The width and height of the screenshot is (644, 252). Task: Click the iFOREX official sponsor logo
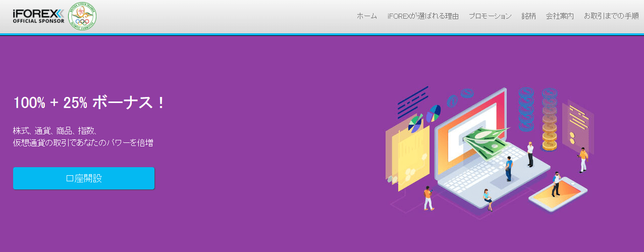39,16
